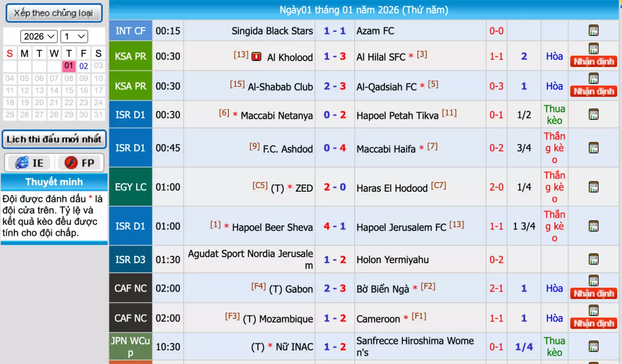The height and width of the screenshot is (364, 622).
Task: Click Lịch thi đấu mới nhất button
Action: point(54,139)
